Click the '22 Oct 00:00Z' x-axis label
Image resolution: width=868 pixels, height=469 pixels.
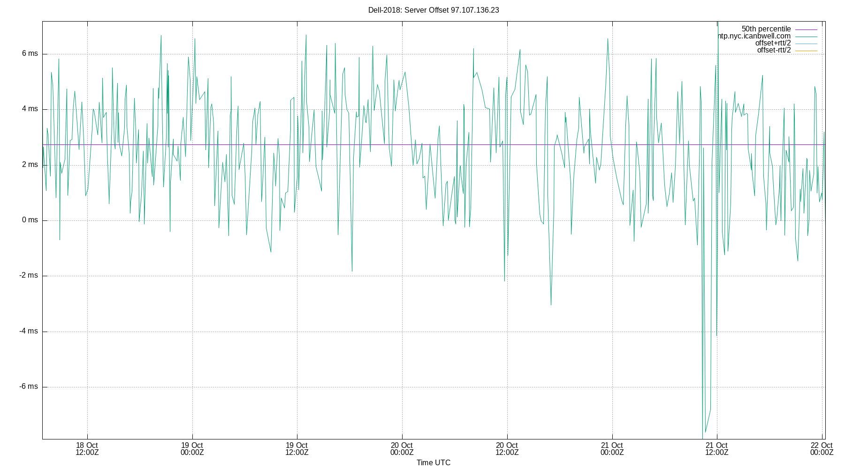[822, 449]
